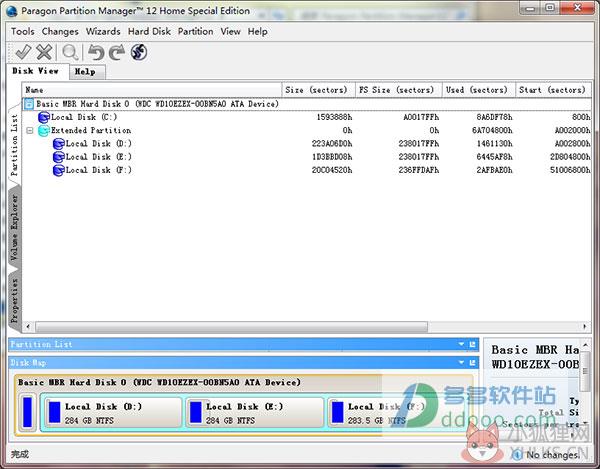Select Local Disk (E:) block in Disk Map
The width and height of the screenshot is (600, 469).
point(254,413)
